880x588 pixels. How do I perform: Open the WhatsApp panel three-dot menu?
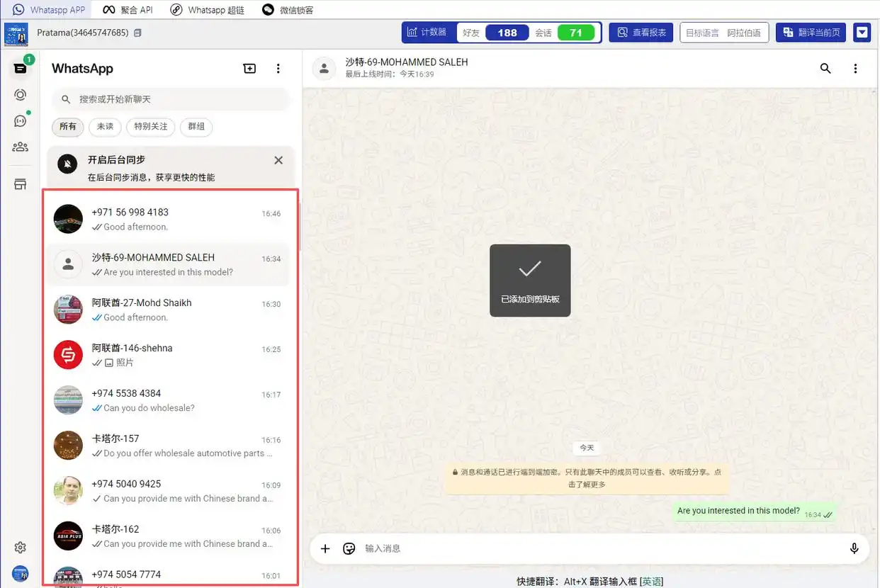(278, 68)
